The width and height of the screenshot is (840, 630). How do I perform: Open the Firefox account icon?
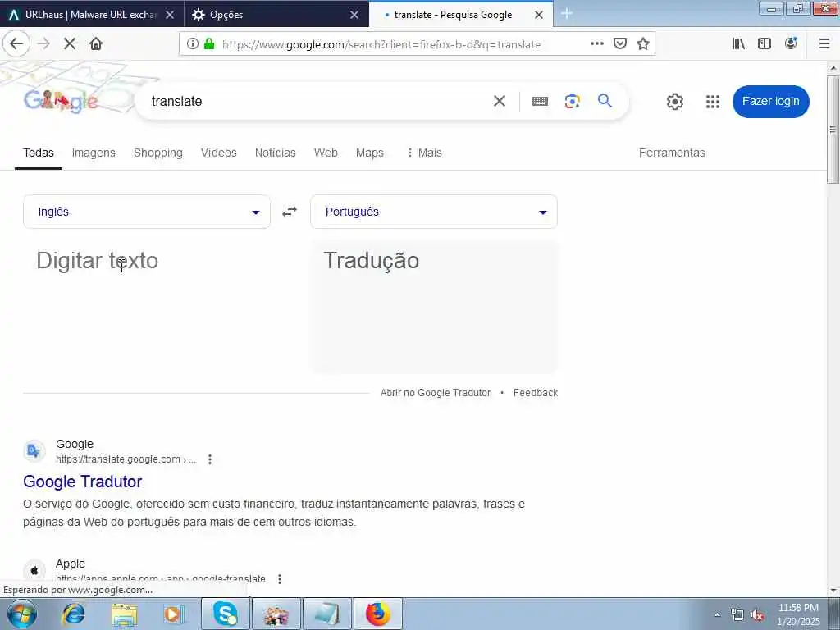click(x=791, y=44)
